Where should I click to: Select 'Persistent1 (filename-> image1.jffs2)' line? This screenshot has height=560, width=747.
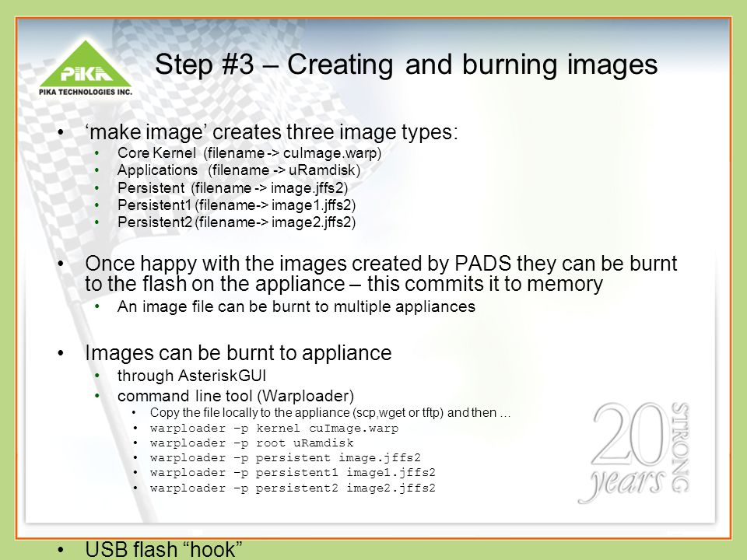pyautogui.click(x=237, y=205)
